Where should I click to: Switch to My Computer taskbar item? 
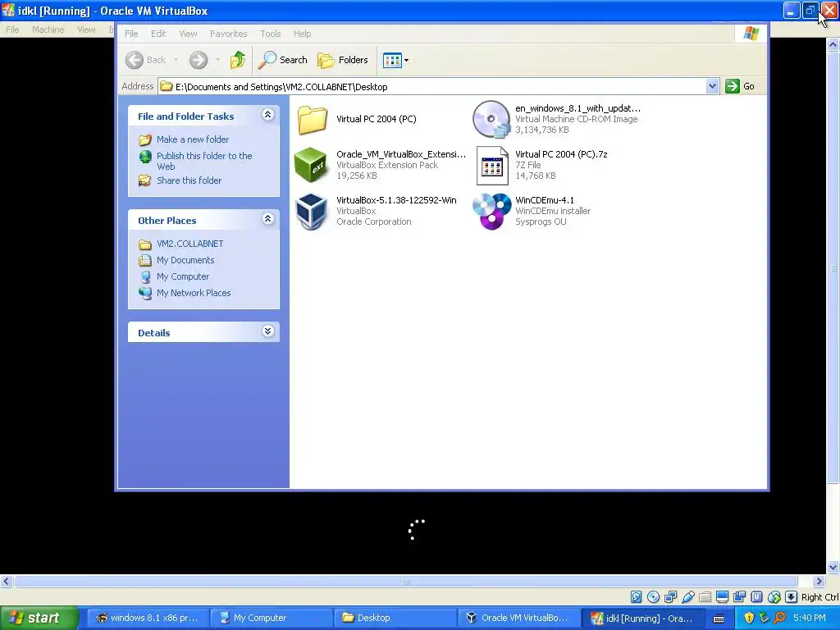(271, 618)
